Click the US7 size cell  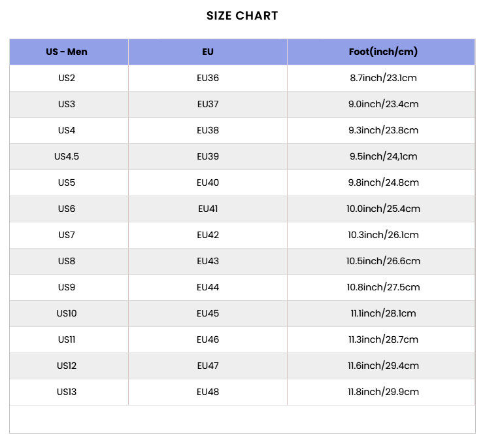click(67, 235)
